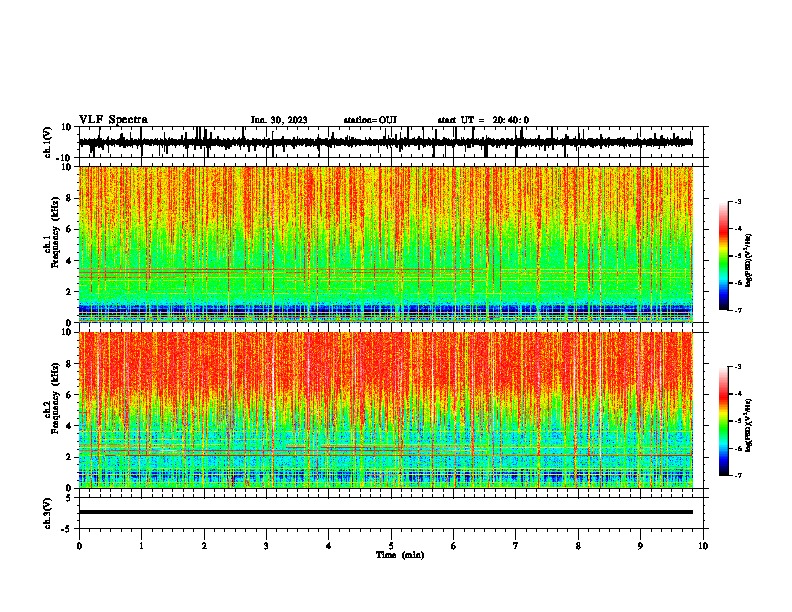Select the start UT 20:40:0 text
Viewport: 792px width, 612px height.
483,120
